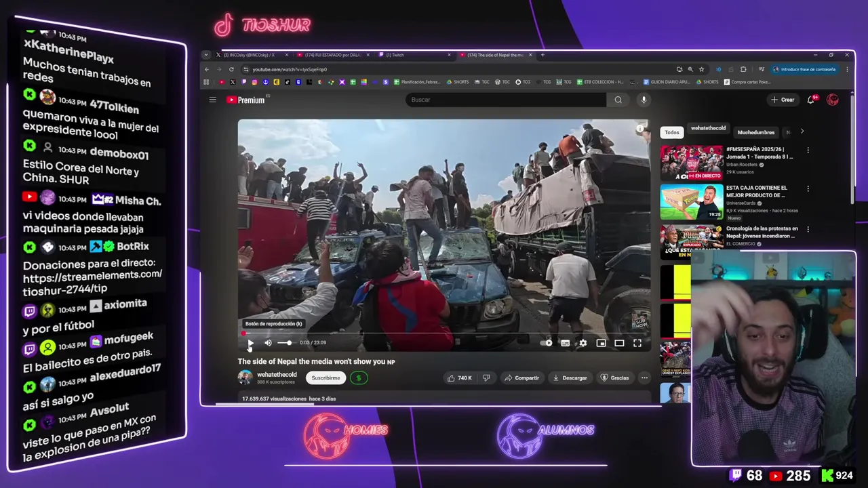Open a new browser tab
This screenshot has width=868, height=488.
(542, 55)
